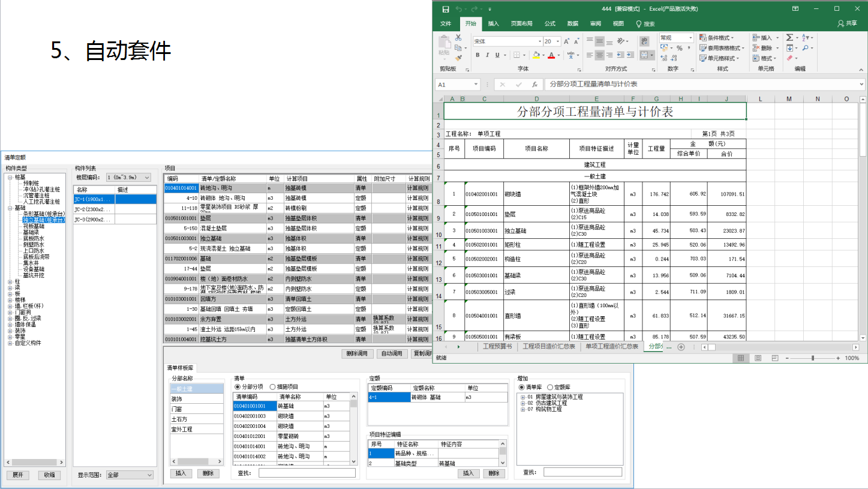Open the 楼层编码 floor dropdown

pos(128,178)
